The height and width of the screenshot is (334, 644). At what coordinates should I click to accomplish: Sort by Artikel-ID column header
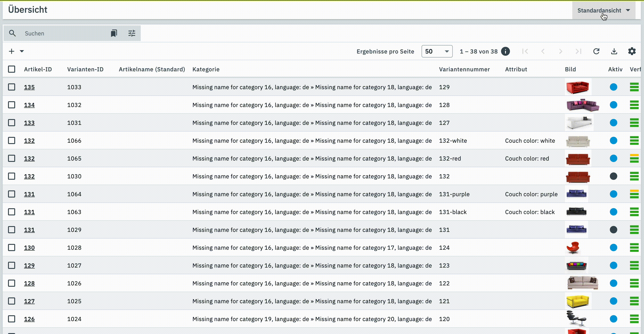(x=38, y=69)
